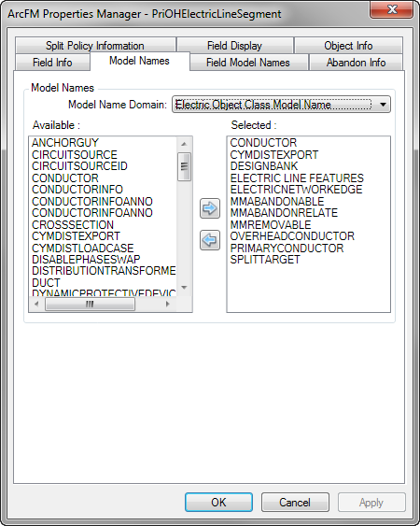Screen dimensions: 420x526
Task: Open the Split Policy Information tab
Action: pos(95,45)
